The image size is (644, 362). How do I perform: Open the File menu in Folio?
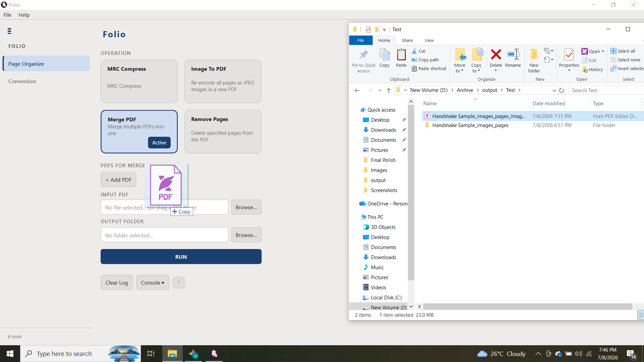[7, 15]
